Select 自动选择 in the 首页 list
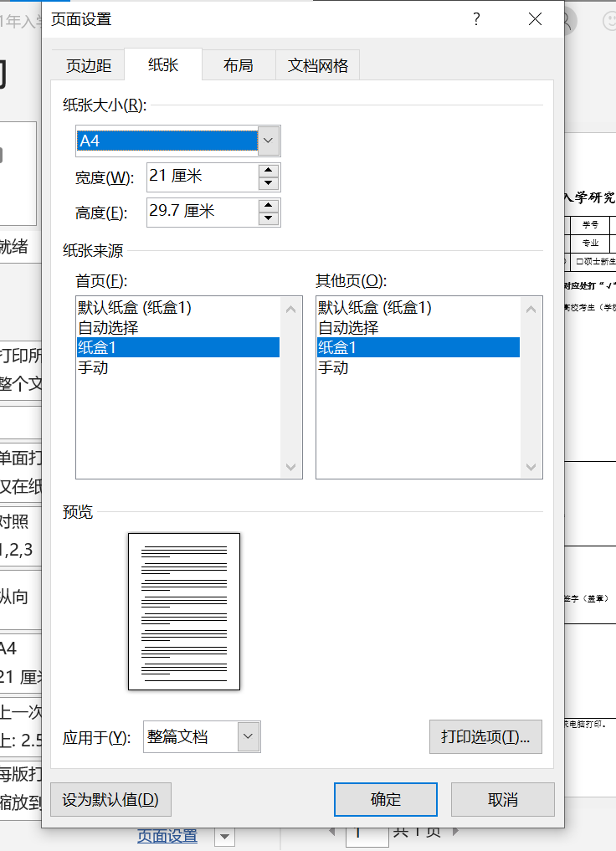Screen dimensions: 616x851 click(178, 328)
